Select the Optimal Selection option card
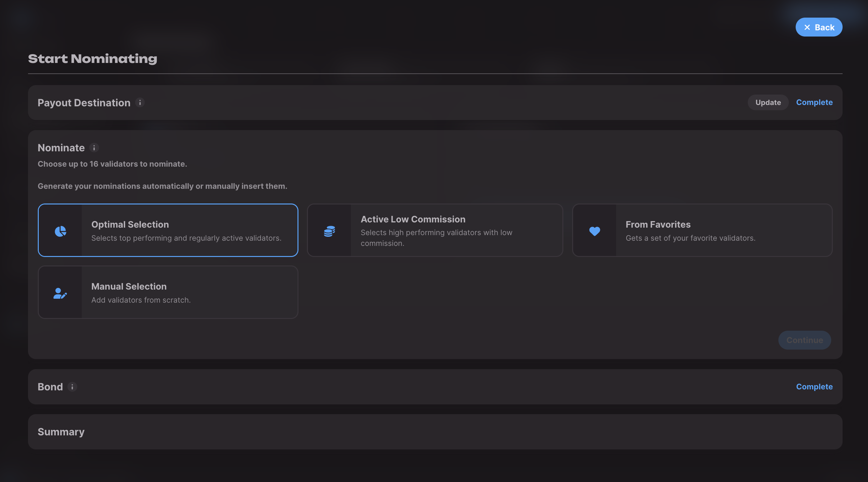 click(x=186, y=231)
